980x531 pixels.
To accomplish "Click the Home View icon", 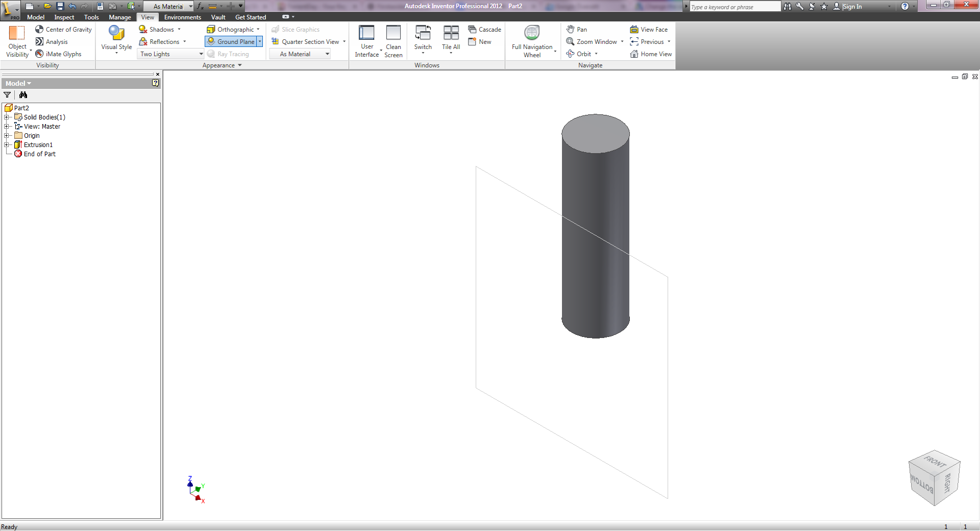I will (x=634, y=54).
